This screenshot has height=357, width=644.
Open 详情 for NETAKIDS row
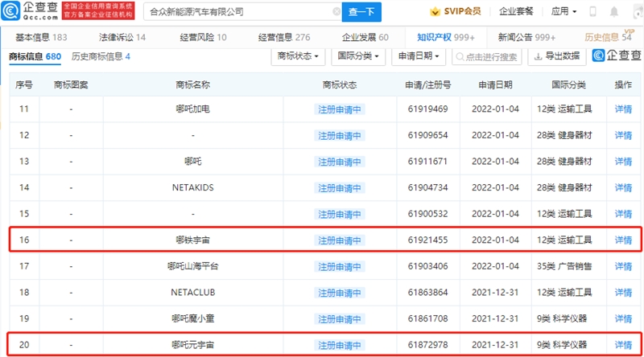[x=623, y=188]
